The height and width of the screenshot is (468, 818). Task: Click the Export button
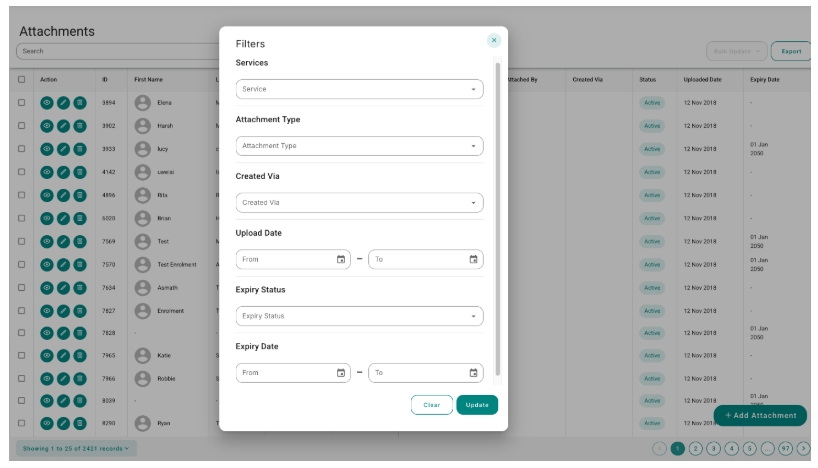pos(791,51)
